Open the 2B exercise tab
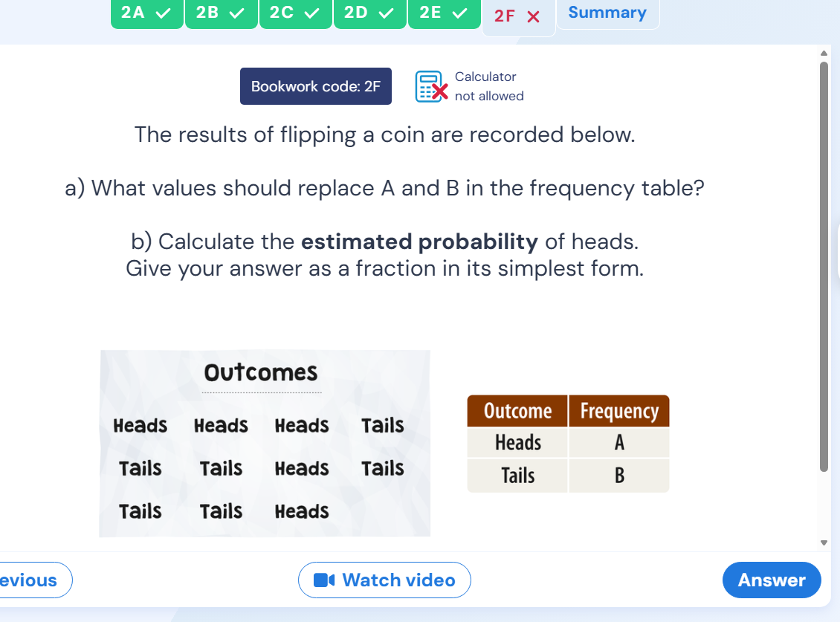The image size is (840, 622). pyautogui.click(x=221, y=12)
